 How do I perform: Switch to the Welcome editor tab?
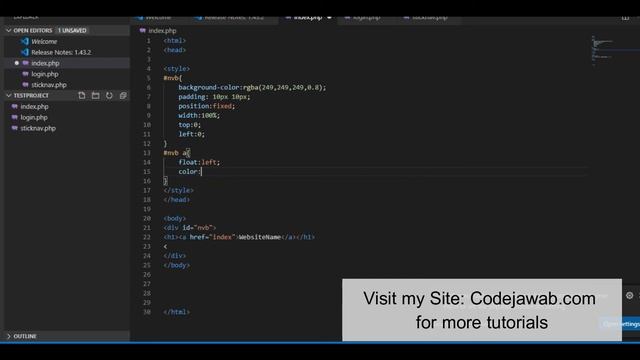[x=158, y=18]
